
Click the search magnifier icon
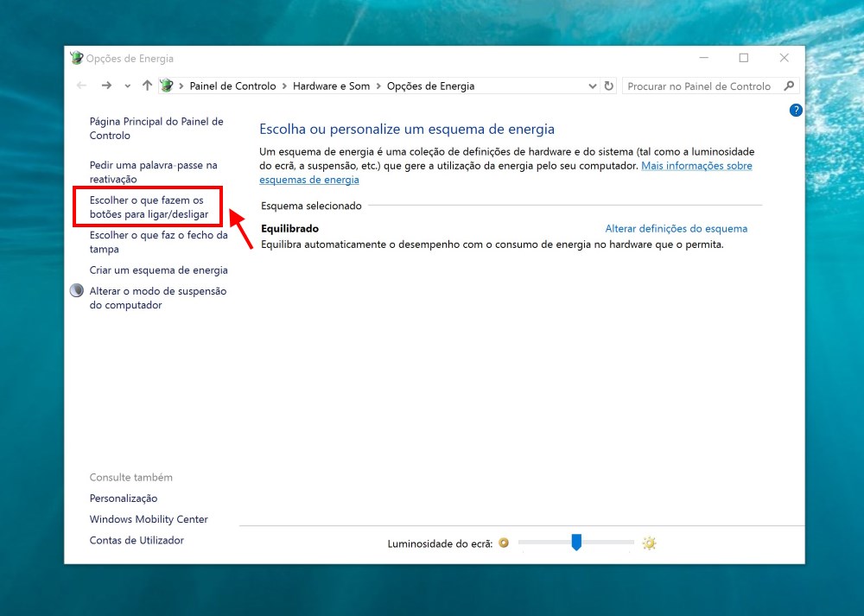point(789,86)
